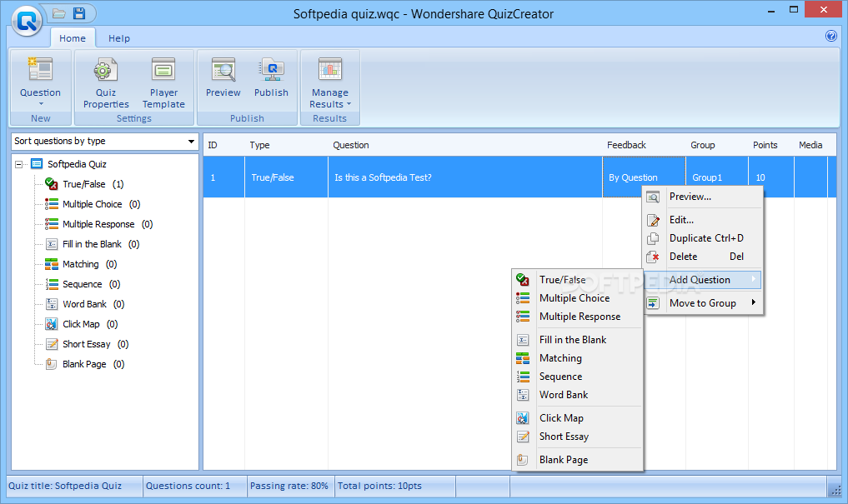Screen dimensions: 848x504
Task: Click the ID column header
Action: pyautogui.click(x=224, y=145)
